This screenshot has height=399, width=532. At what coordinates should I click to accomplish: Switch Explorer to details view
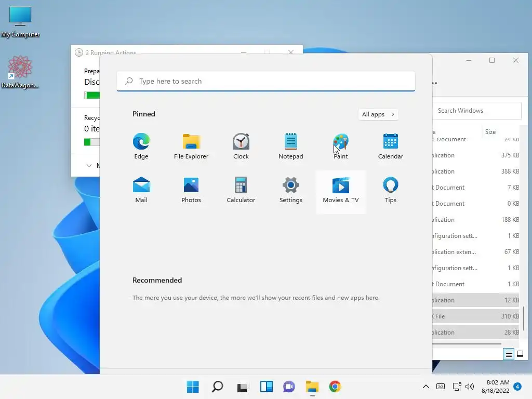tap(509, 354)
